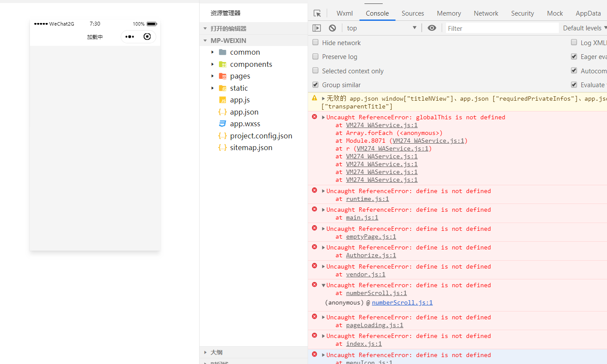Click error icon next to vendor.js error
Image resolution: width=607 pixels, height=364 pixels.
pos(315,266)
